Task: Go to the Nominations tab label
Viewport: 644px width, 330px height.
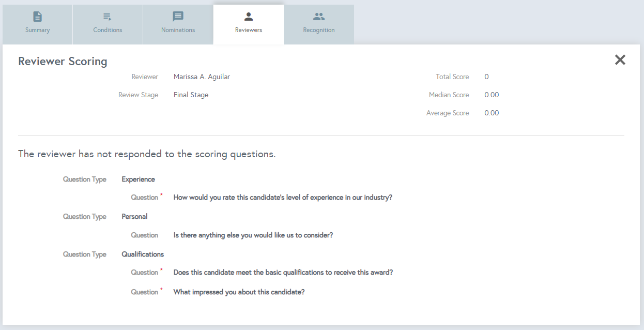Action: point(178,30)
